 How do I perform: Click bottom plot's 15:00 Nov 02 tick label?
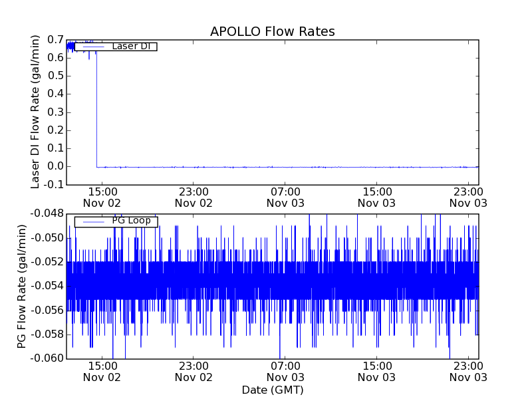(x=102, y=371)
